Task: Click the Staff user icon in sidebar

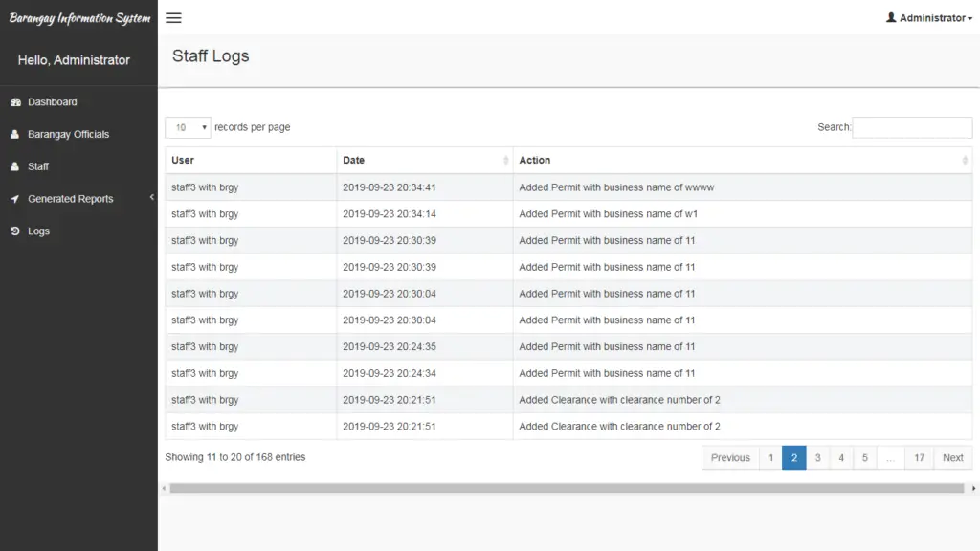Action: coord(16,166)
